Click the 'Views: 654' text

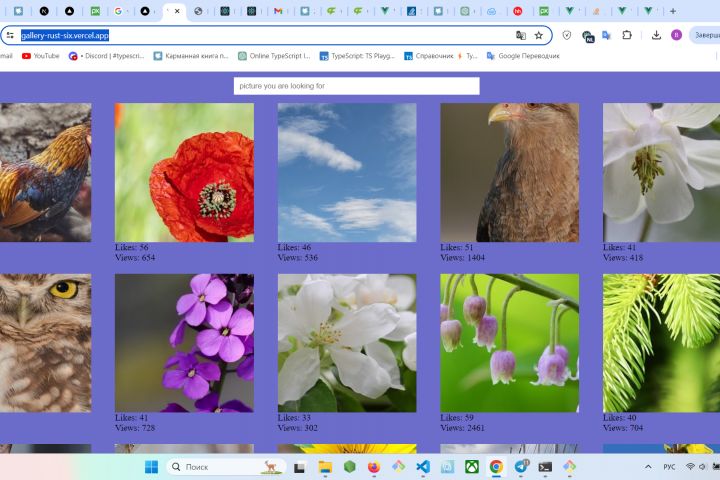point(135,258)
